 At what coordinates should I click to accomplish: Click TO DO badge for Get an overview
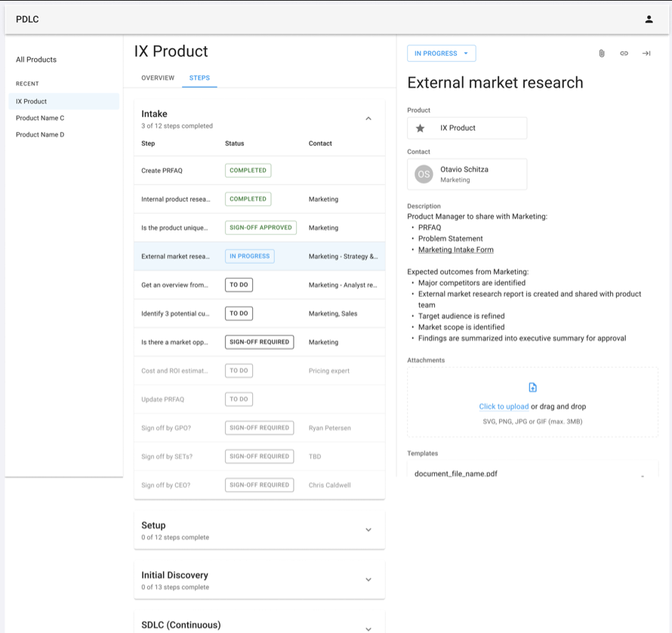[x=239, y=285]
